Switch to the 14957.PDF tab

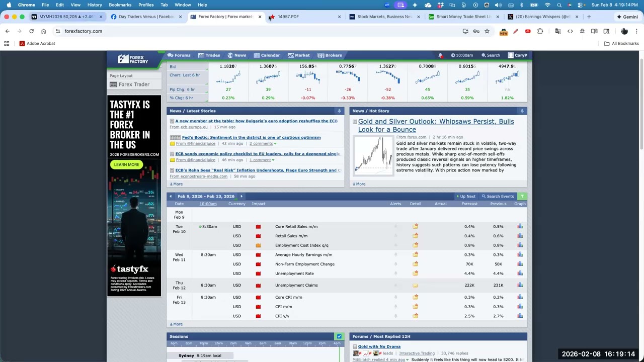(x=304, y=17)
